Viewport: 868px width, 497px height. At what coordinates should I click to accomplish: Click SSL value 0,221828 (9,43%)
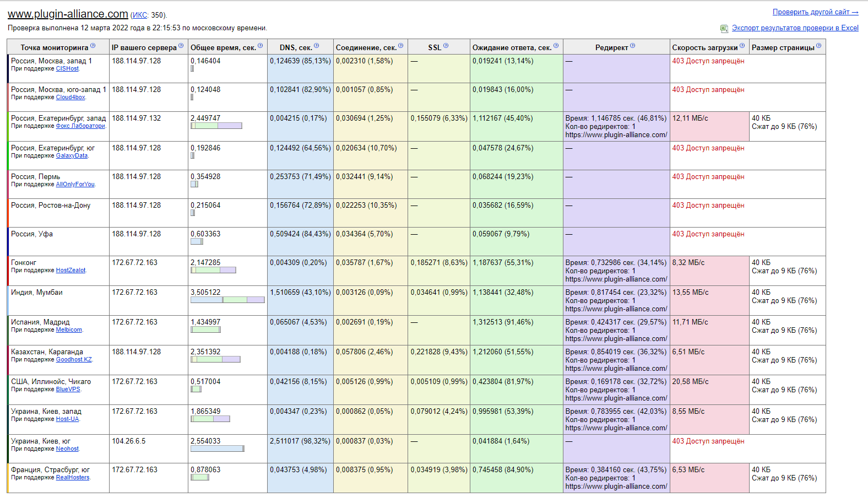[439, 352]
